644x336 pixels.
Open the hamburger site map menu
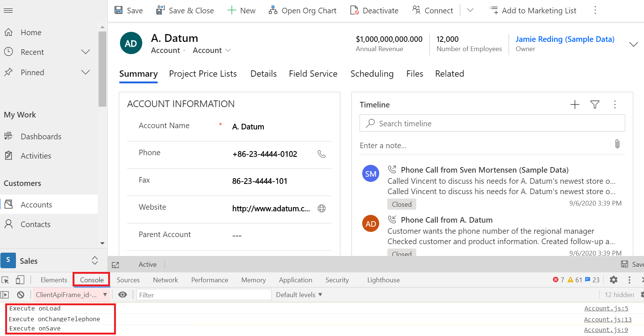click(8, 10)
